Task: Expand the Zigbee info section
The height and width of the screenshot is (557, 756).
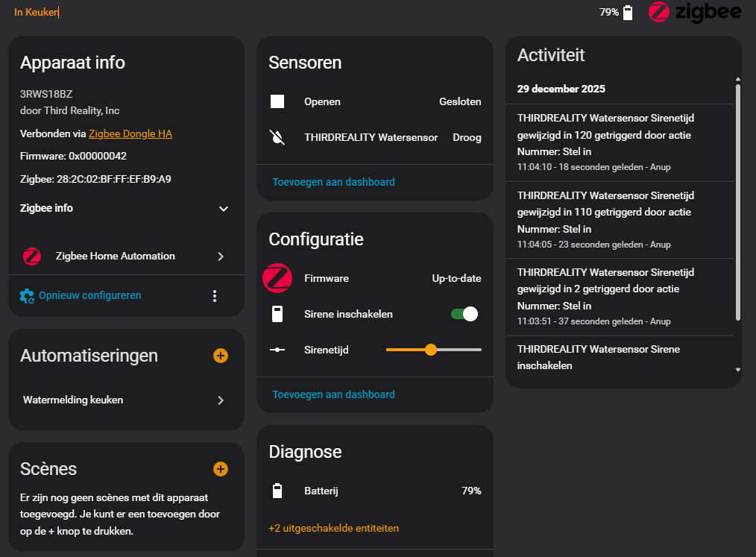Action: pyautogui.click(x=224, y=209)
